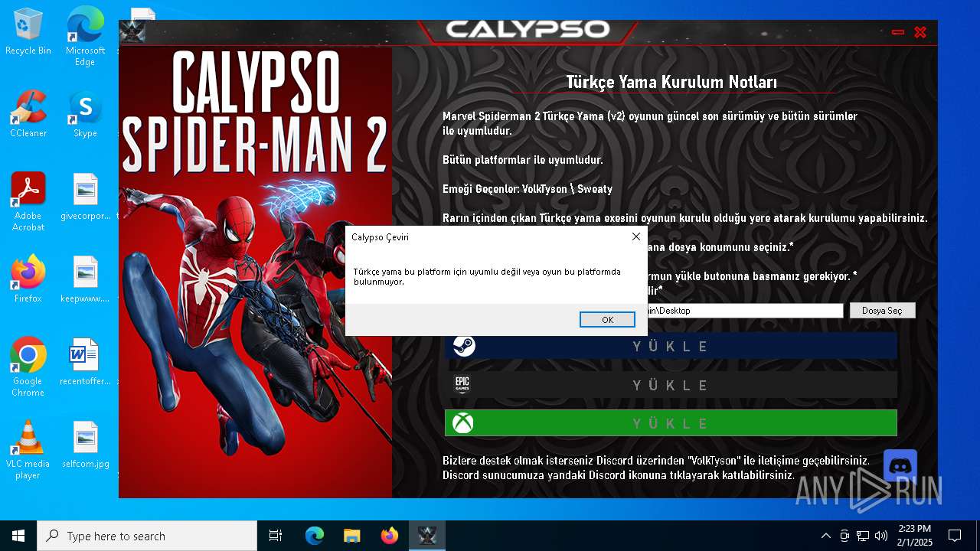This screenshot has height=551, width=980.
Task: Click the Xbox logo icon
Action: (462, 423)
